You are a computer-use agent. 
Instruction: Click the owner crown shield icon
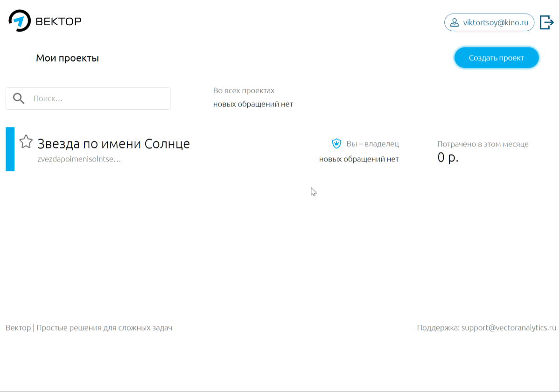[x=336, y=143]
